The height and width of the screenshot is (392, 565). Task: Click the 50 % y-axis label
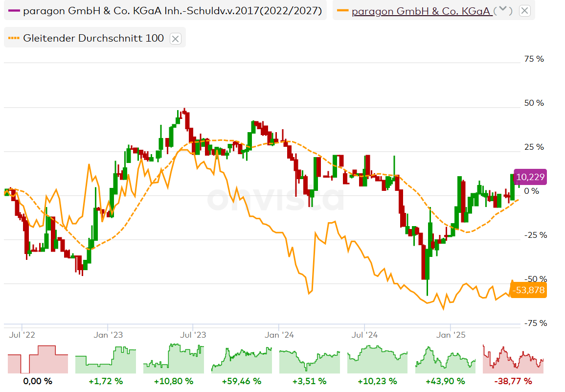(x=534, y=103)
